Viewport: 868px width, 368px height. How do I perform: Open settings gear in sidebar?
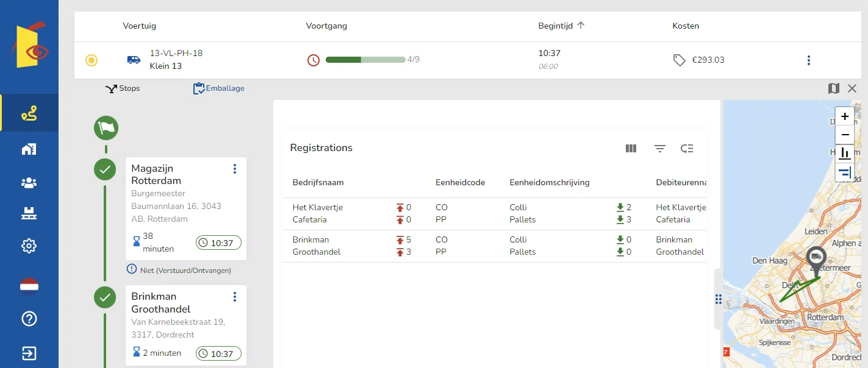point(29,246)
